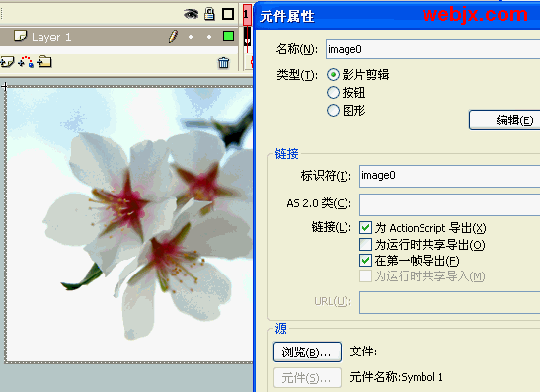Click the insert layer folder icon
540x392 pixels.
44,62
